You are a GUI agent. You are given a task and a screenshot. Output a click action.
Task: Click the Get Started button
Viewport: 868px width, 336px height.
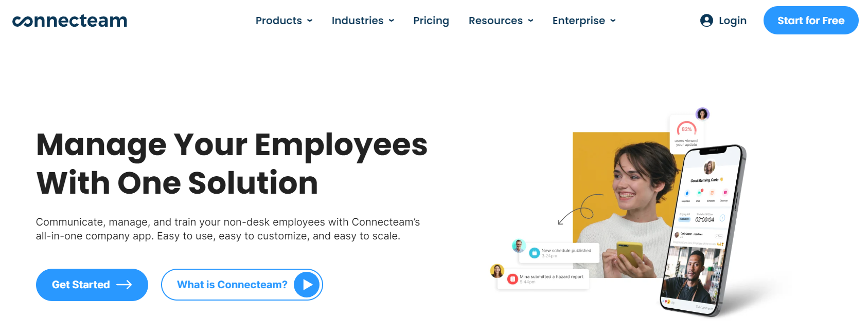(92, 285)
